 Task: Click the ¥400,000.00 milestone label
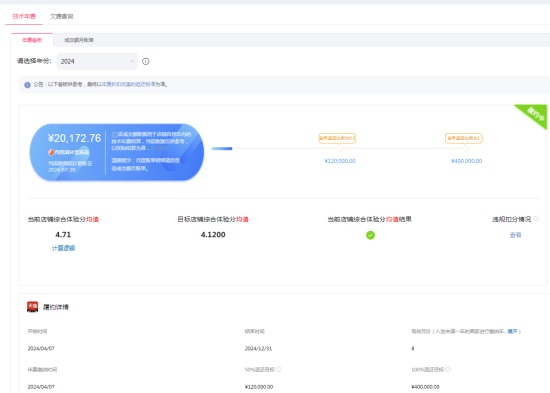[467, 161]
